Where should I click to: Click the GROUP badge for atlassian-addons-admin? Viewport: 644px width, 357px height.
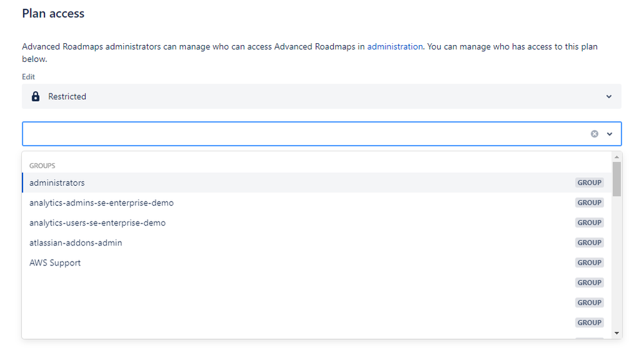[589, 242]
